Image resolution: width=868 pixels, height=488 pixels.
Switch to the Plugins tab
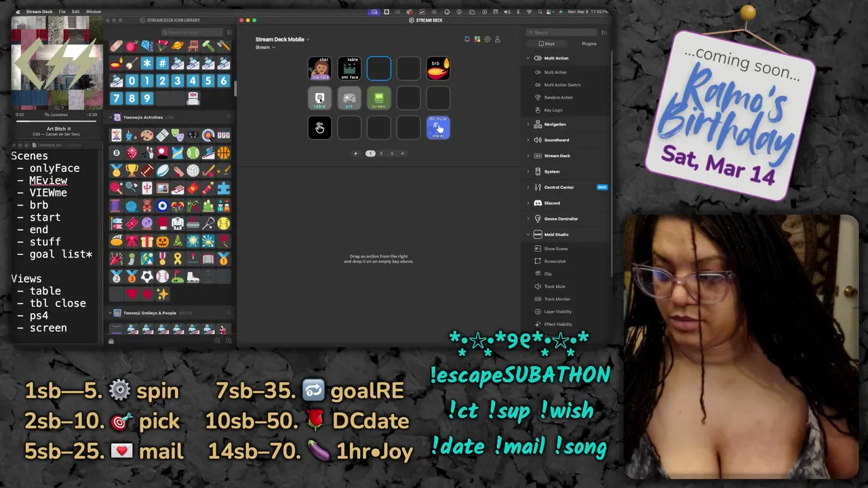pyautogui.click(x=589, y=43)
